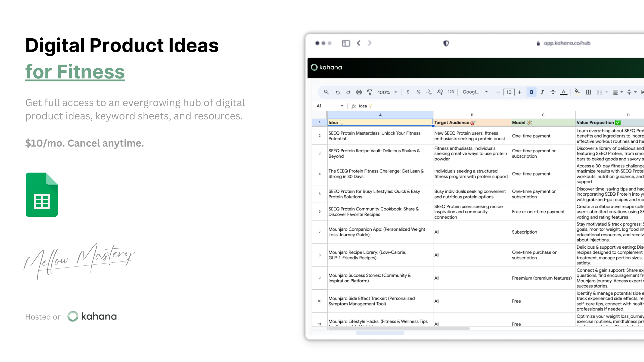Open the fill color bucket

tap(577, 92)
